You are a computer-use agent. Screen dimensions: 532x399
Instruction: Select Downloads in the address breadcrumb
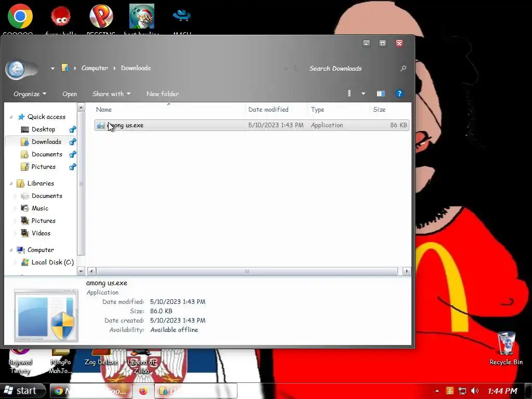click(136, 68)
